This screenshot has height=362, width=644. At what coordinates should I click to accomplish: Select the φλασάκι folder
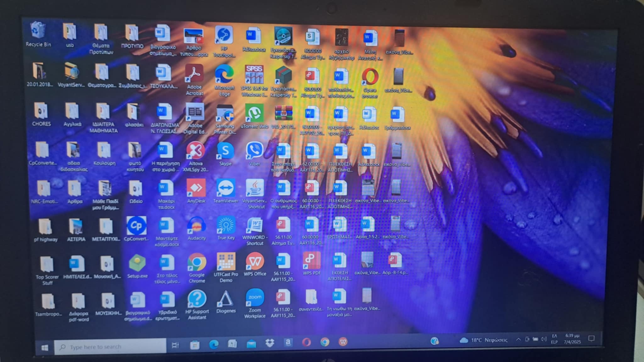134,115
